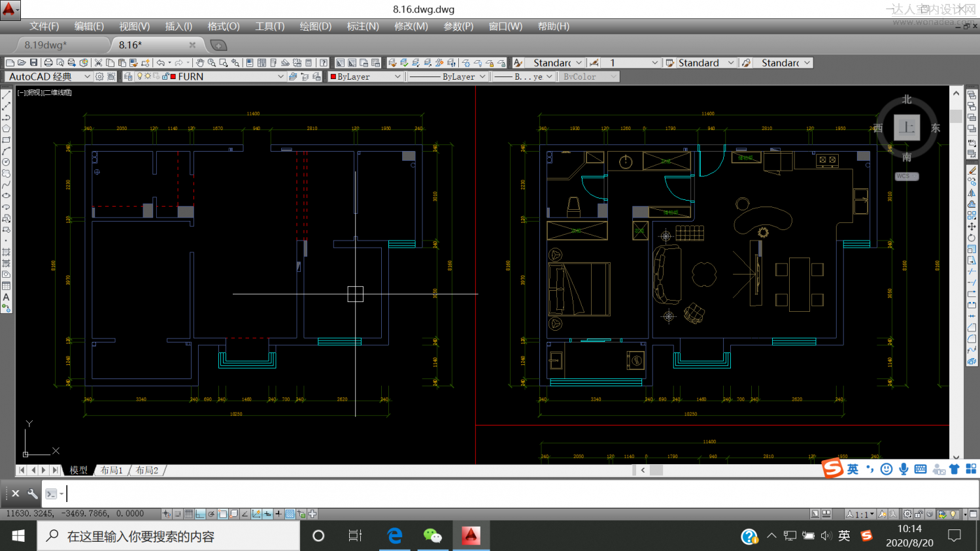This screenshot has height=551, width=980.
Task: Open the ByLayer linetype dropdown
Action: click(482, 76)
